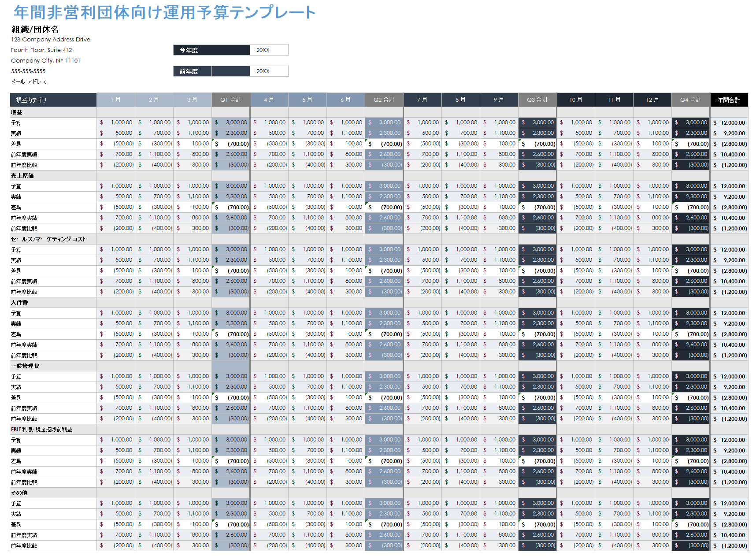Select 収益 実績 cell for 2月
This screenshot has width=756, height=556.
pos(154,133)
